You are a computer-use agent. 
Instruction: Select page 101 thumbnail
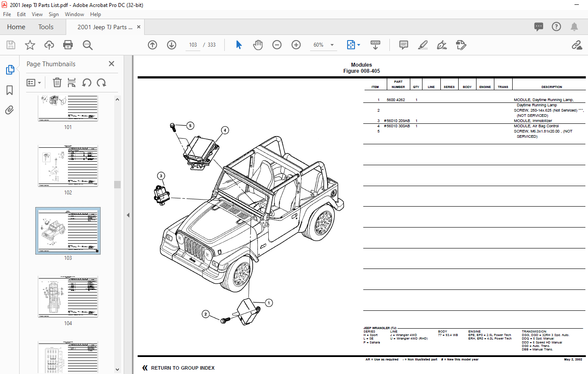[x=68, y=108]
